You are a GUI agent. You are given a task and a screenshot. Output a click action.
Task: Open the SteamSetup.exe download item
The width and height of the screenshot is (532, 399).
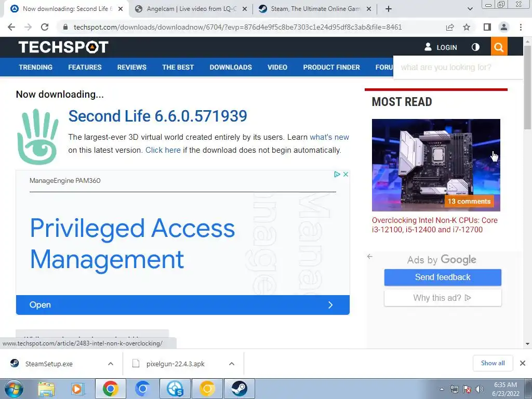click(49, 364)
